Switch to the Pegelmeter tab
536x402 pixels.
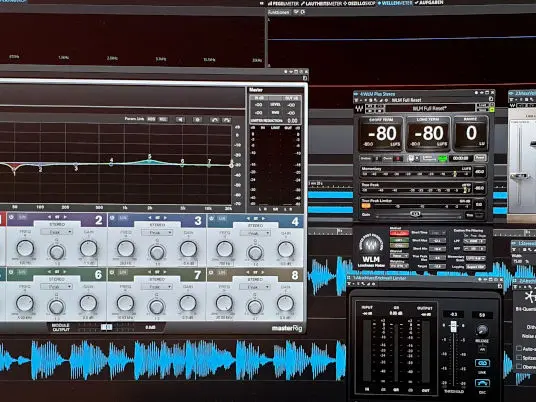284,3
